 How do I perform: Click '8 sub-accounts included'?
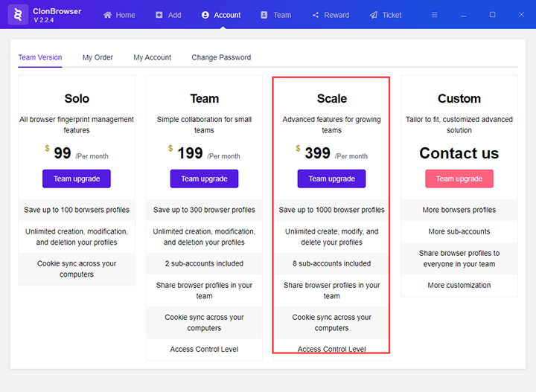[x=331, y=263]
